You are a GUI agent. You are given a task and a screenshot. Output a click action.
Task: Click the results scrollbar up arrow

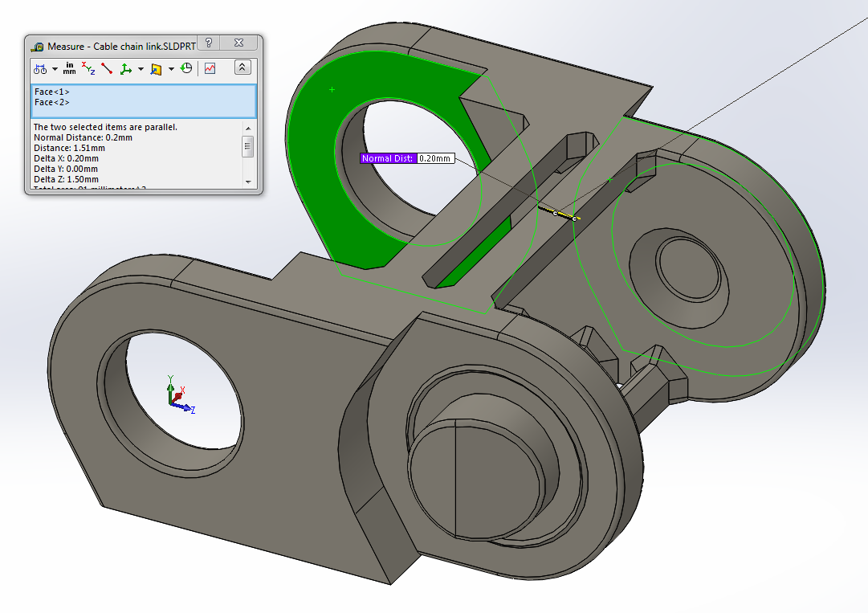click(x=248, y=129)
